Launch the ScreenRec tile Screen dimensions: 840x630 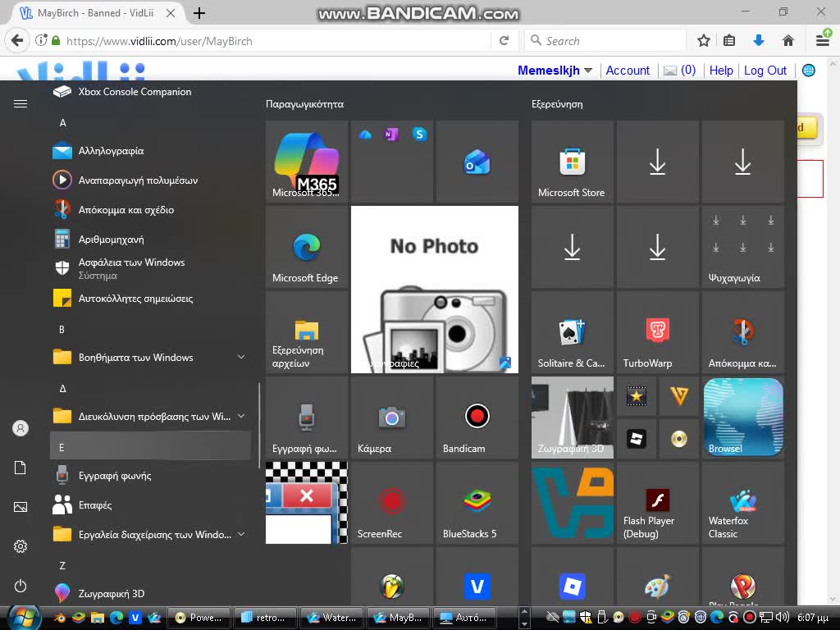point(391,503)
